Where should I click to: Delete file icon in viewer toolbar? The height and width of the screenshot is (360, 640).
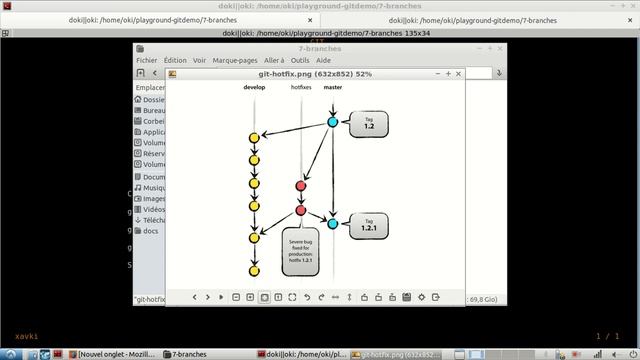point(407,297)
